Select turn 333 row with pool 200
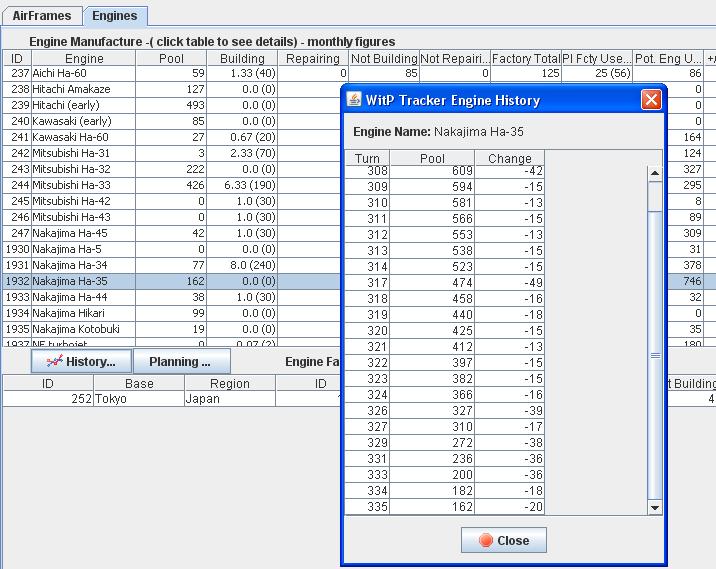The width and height of the screenshot is (716, 569). [x=444, y=474]
